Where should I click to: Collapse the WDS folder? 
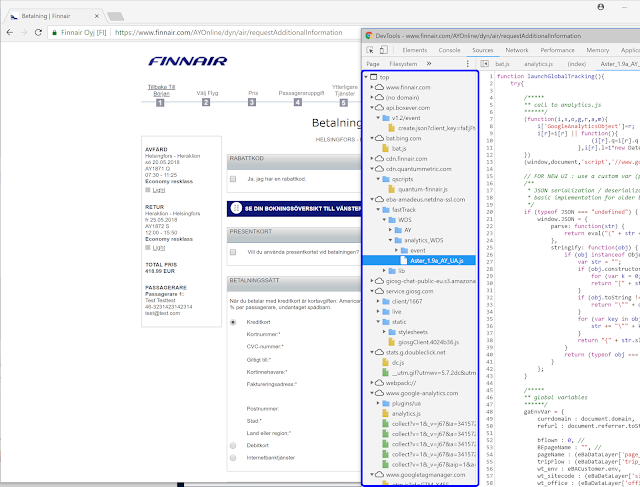tap(384, 220)
